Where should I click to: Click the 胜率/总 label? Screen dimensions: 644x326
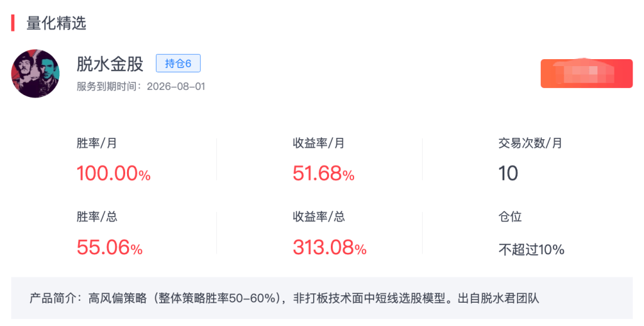click(x=97, y=217)
